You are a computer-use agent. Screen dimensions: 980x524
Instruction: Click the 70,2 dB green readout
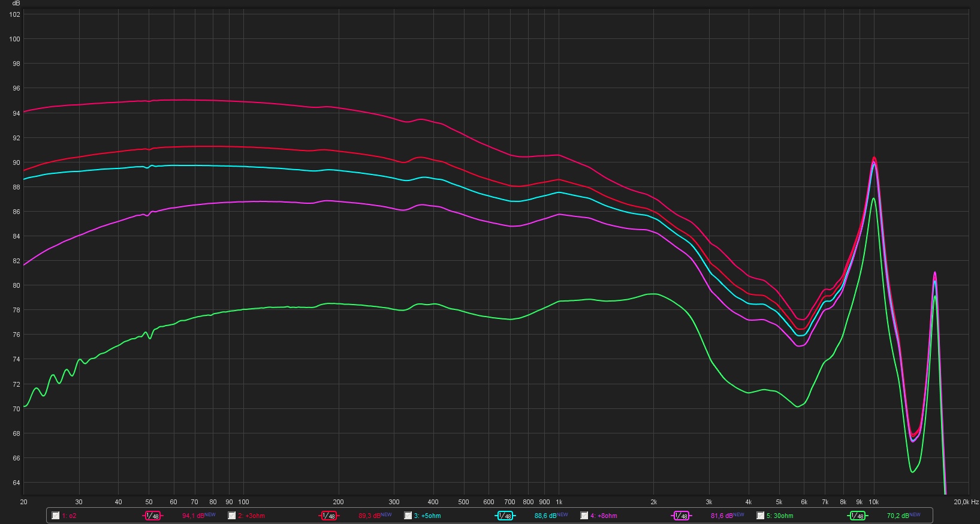pos(898,516)
